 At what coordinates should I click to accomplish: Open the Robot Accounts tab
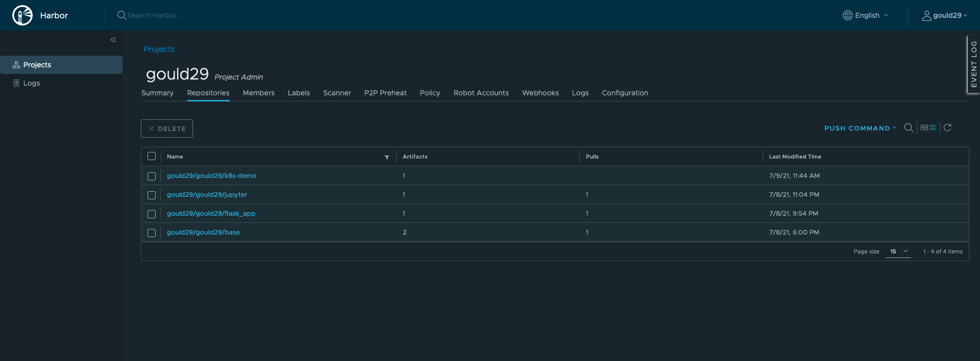(481, 93)
